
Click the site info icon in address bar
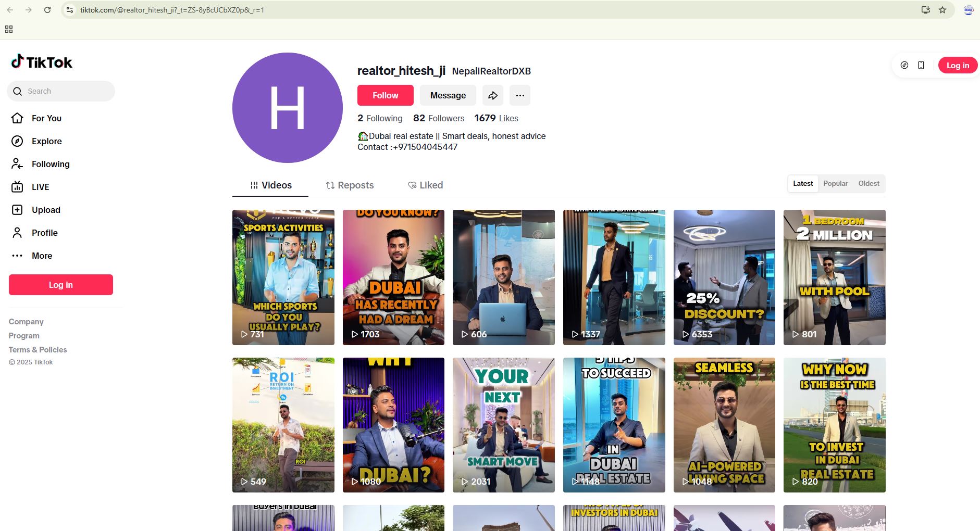point(70,10)
